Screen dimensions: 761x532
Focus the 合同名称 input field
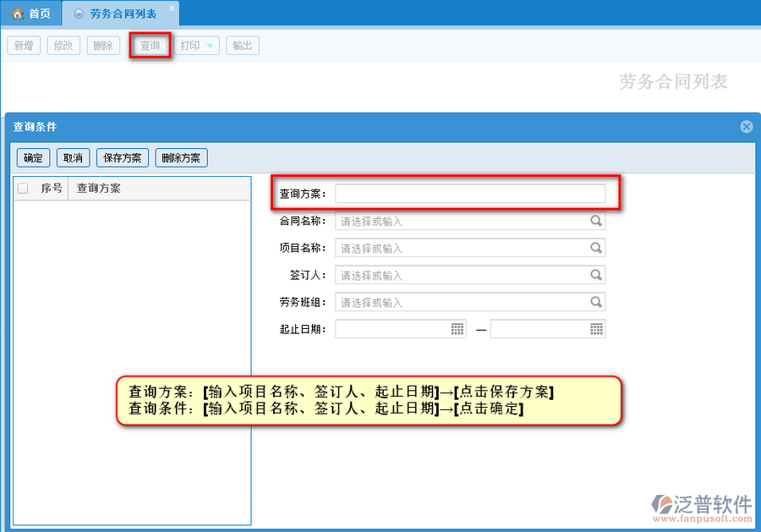(x=470, y=221)
